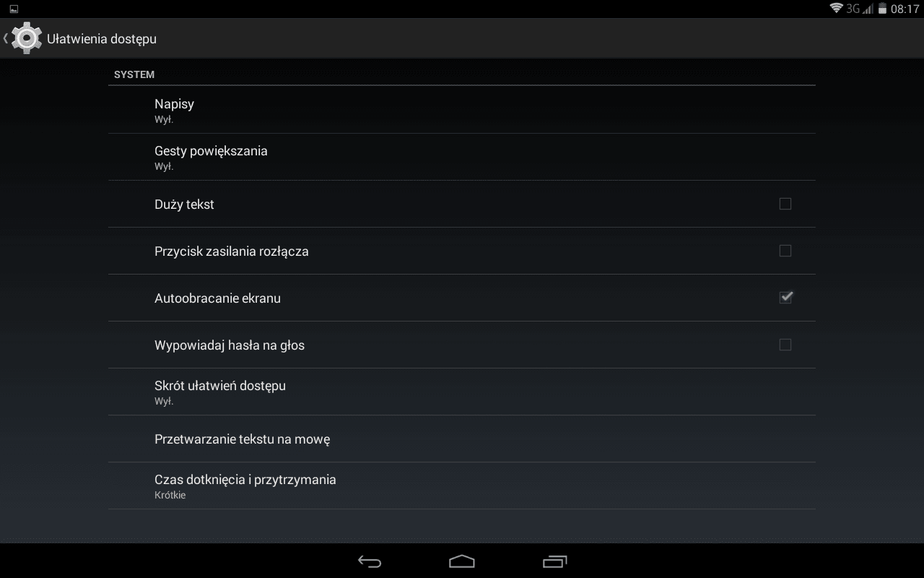
Task: Open the recent apps overview button
Action: pos(554,561)
